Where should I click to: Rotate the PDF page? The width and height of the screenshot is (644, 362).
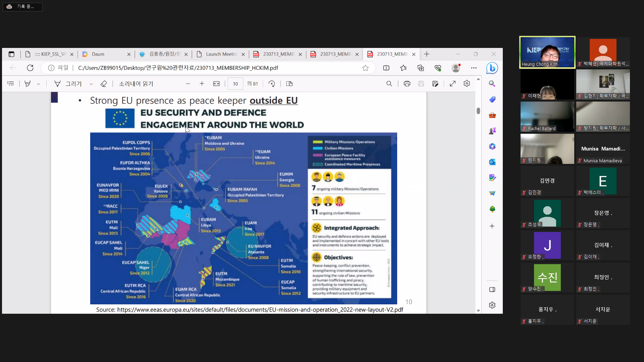(272, 84)
